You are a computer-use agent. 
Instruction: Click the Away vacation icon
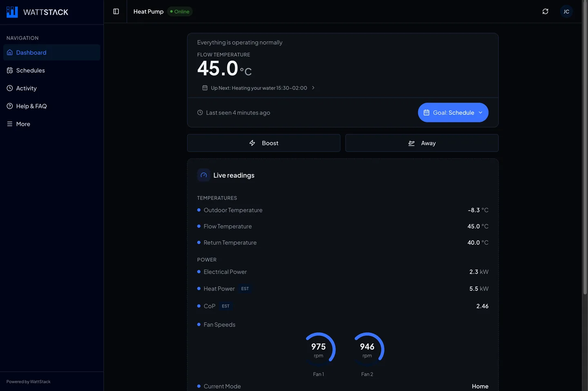pyautogui.click(x=412, y=143)
